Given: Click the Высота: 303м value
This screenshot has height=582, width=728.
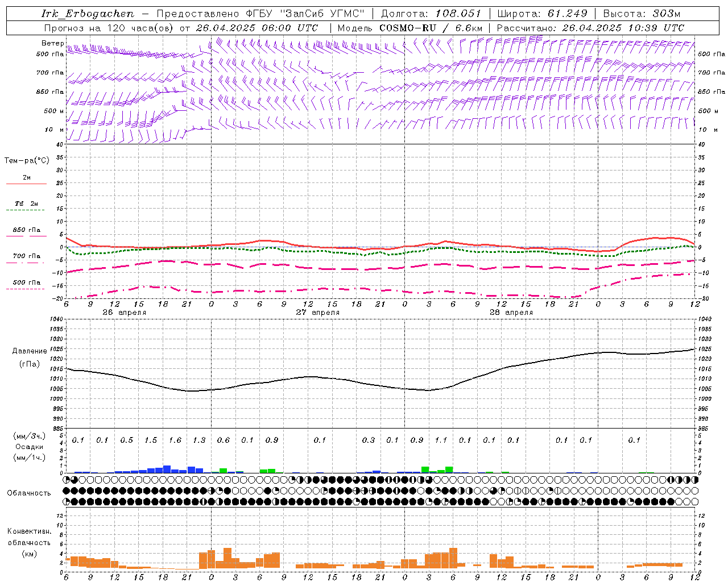Looking at the screenshot, I should (x=642, y=14).
